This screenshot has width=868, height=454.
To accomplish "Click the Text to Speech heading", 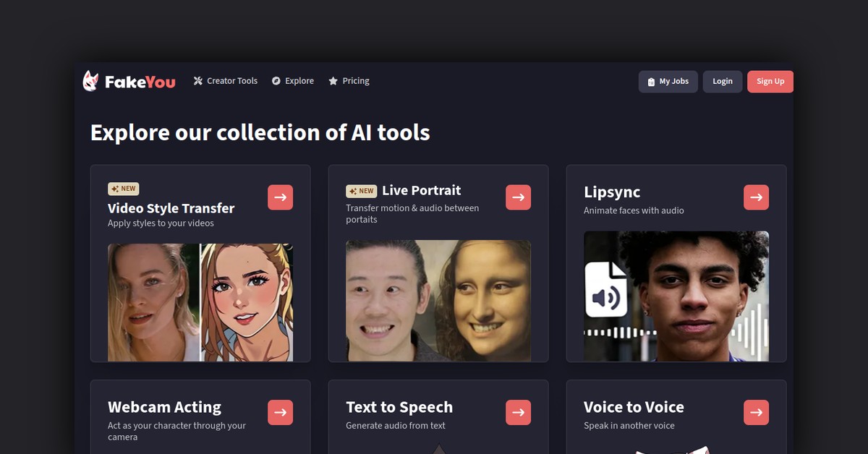I will pos(399,407).
